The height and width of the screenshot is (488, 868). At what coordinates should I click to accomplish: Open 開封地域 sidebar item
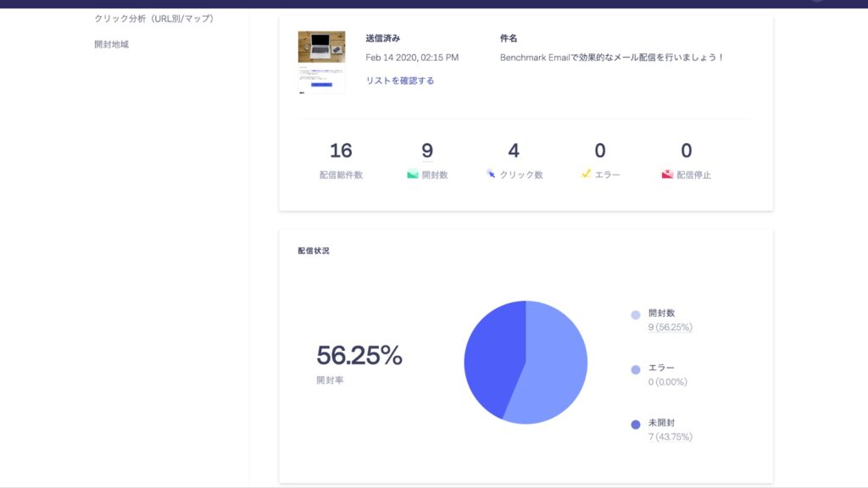click(x=111, y=44)
